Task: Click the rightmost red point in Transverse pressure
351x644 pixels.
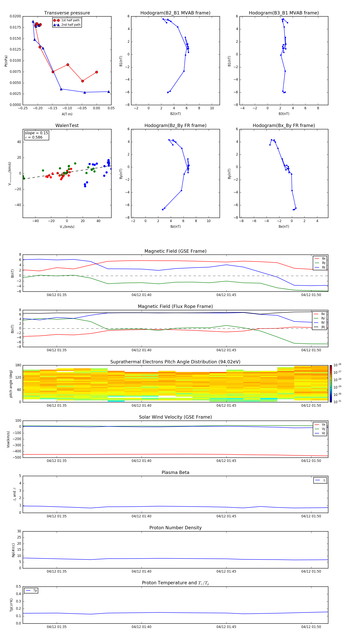Action: click(97, 72)
